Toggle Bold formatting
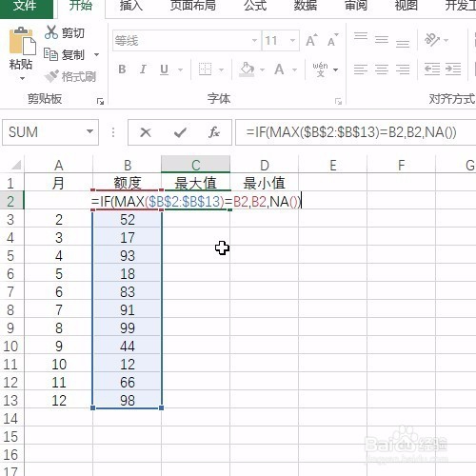This screenshot has width=476, height=476. pos(122,69)
